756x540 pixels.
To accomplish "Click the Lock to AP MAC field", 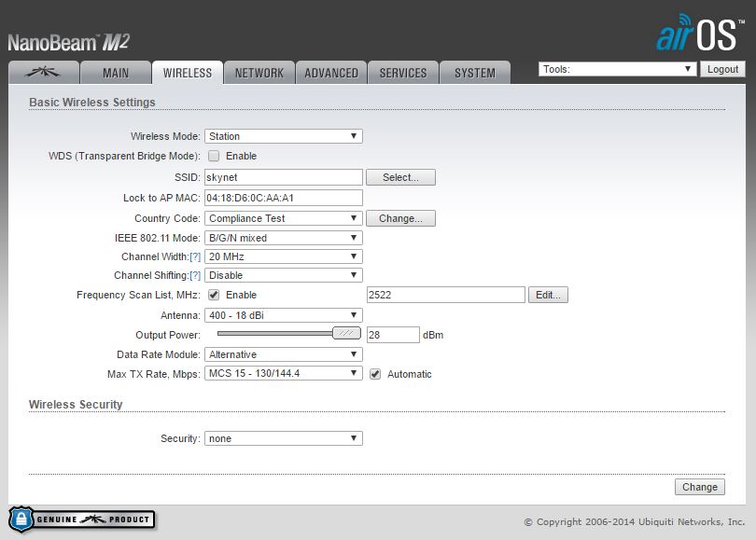I will 283,198.
